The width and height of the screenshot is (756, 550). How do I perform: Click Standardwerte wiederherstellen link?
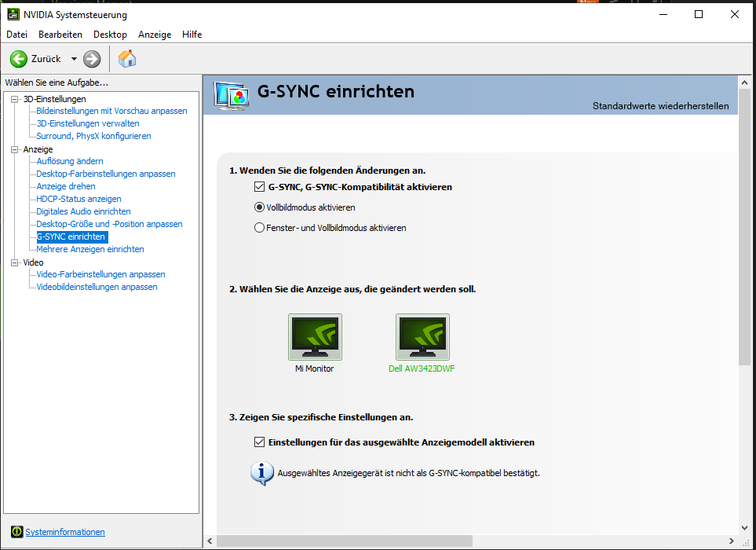(x=660, y=105)
